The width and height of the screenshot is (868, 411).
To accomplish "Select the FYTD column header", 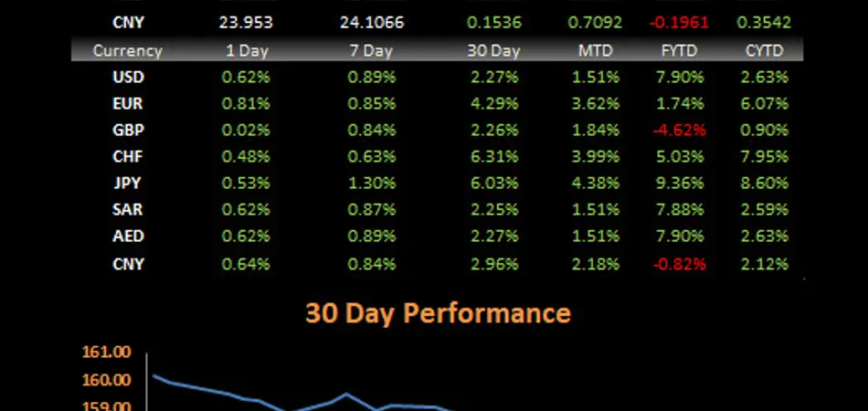I will [x=678, y=51].
